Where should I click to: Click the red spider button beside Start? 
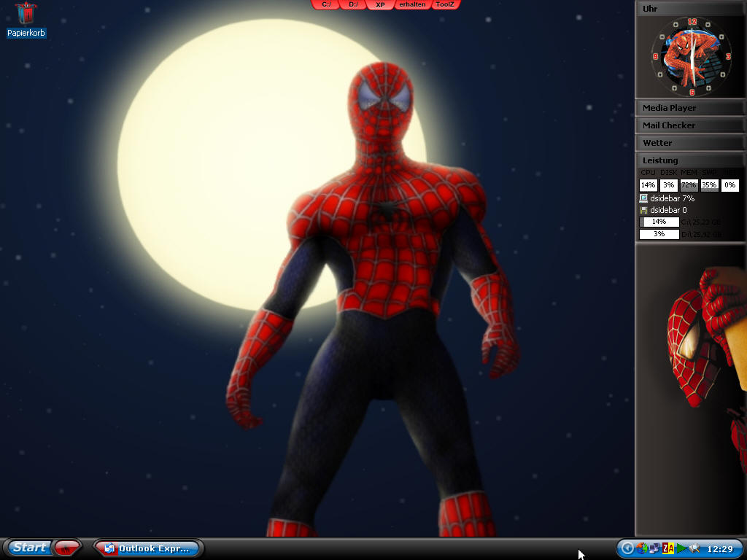[x=66, y=548]
